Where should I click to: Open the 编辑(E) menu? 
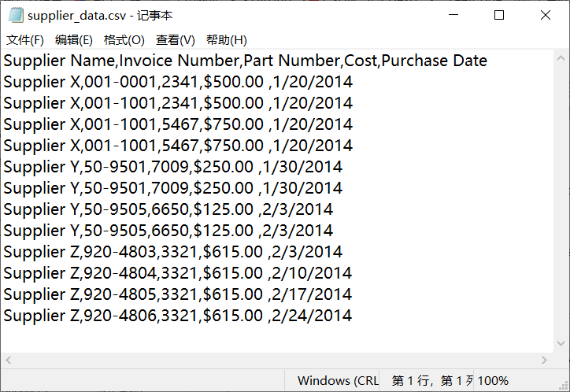point(74,40)
